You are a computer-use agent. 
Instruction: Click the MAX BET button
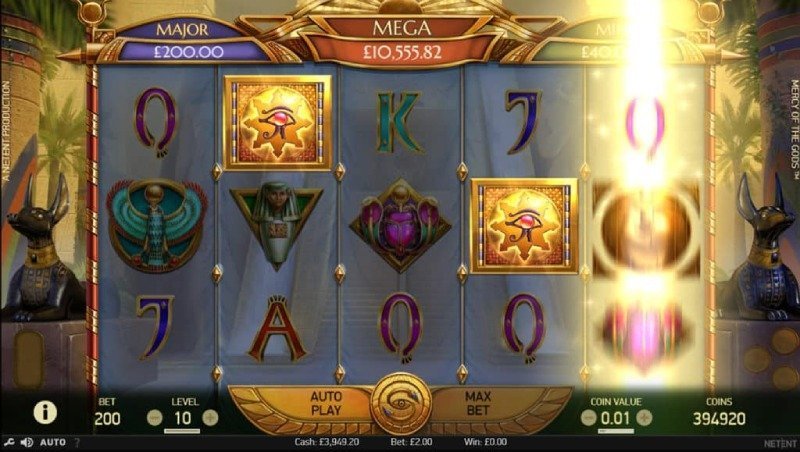478,404
